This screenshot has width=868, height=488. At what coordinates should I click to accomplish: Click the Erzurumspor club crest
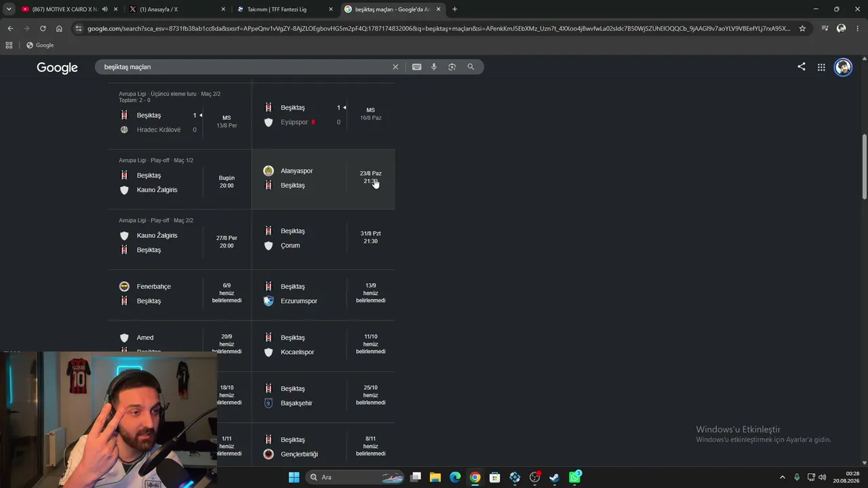tap(269, 301)
